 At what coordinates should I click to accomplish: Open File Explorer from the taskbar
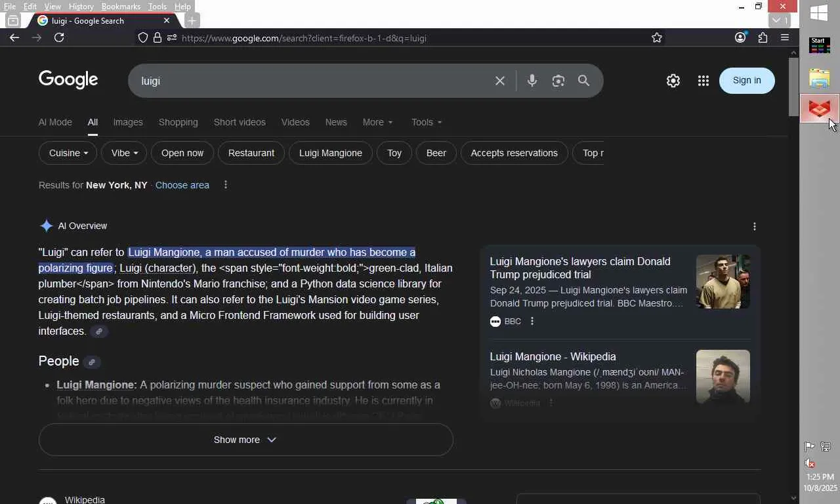point(820,78)
